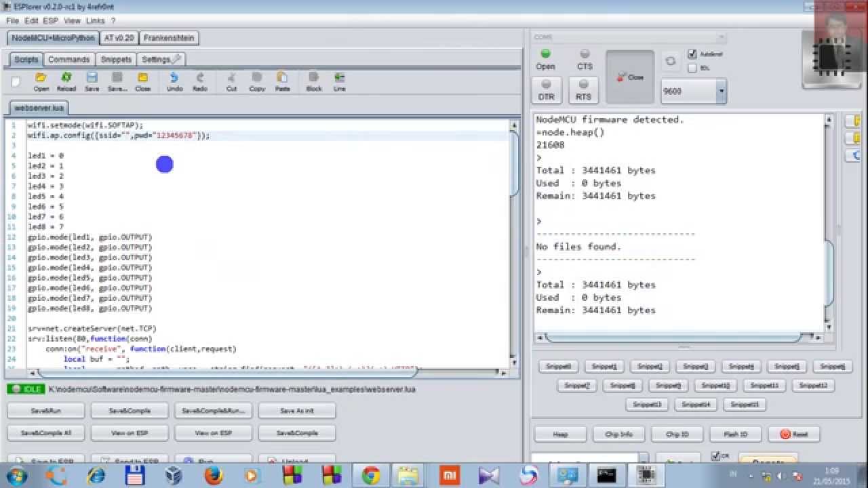Open the View menu

click(x=72, y=21)
